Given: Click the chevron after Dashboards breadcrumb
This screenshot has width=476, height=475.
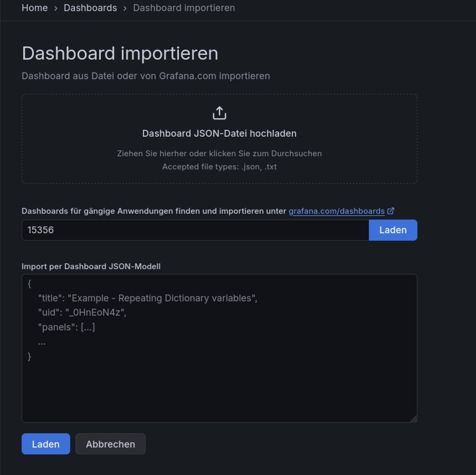Looking at the screenshot, I should pyautogui.click(x=125, y=8).
